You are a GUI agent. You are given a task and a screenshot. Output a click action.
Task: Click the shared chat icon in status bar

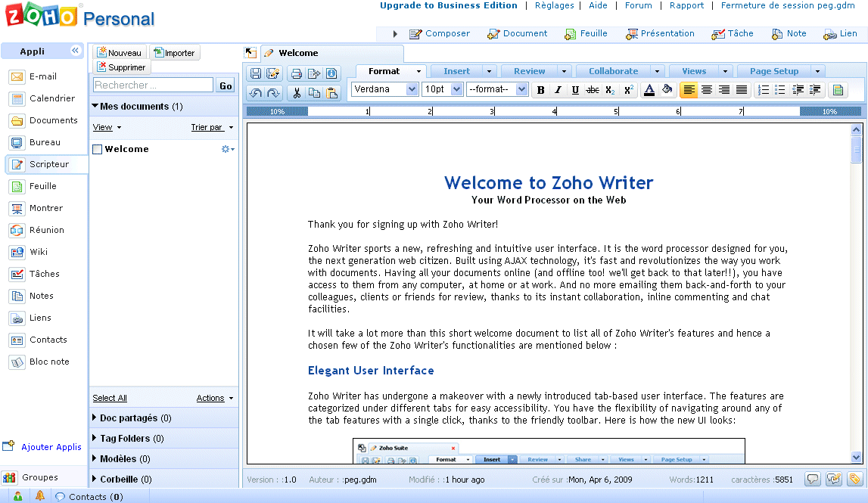pyautogui.click(x=834, y=480)
